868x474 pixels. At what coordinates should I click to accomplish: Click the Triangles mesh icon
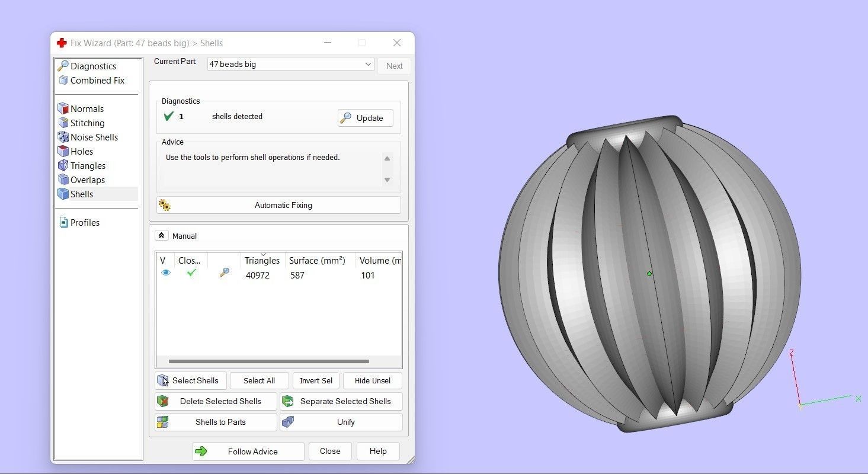(x=63, y=165)
